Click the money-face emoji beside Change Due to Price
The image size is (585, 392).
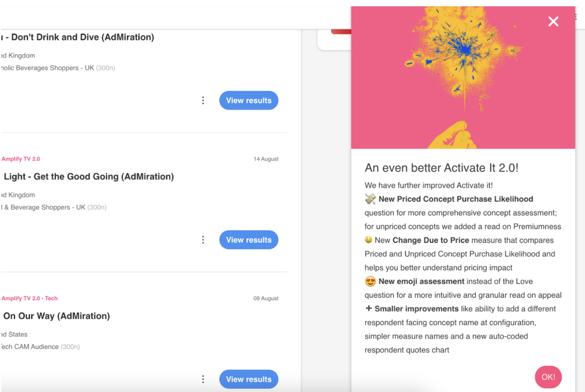368,240
